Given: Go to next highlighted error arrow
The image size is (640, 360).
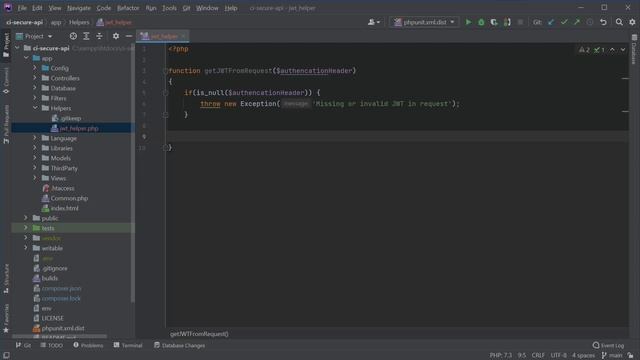Looking at the screenshot, I should click(623, 50).
